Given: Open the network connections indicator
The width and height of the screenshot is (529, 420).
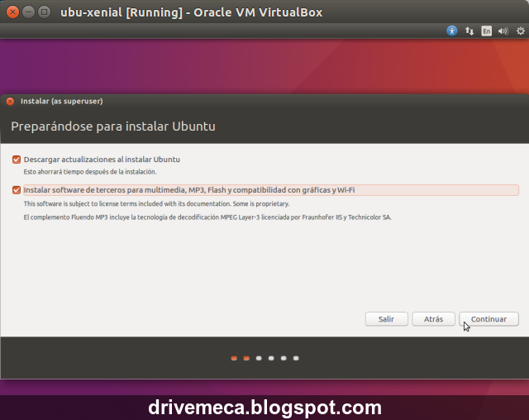Looking at the screenshot, I should (x=469, y=31).
